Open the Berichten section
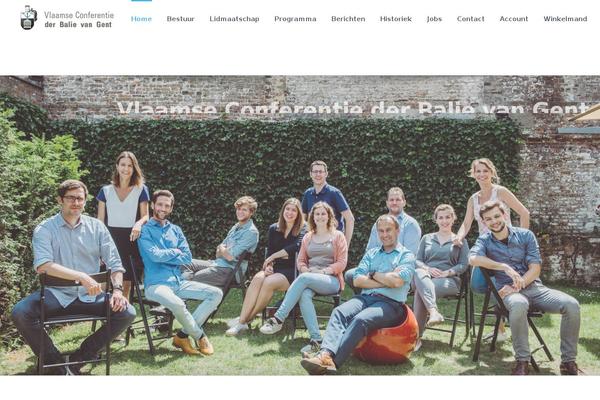 [348, 19]
